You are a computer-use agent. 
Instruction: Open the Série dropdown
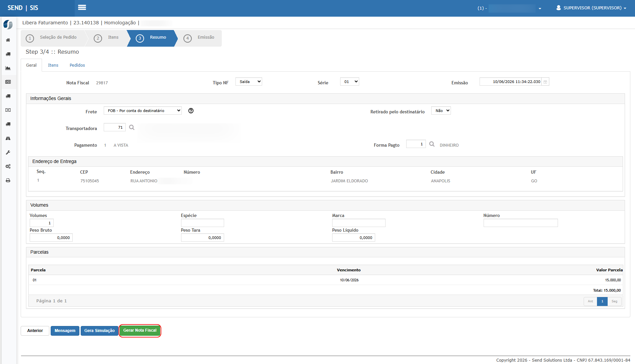click(350, 82)
